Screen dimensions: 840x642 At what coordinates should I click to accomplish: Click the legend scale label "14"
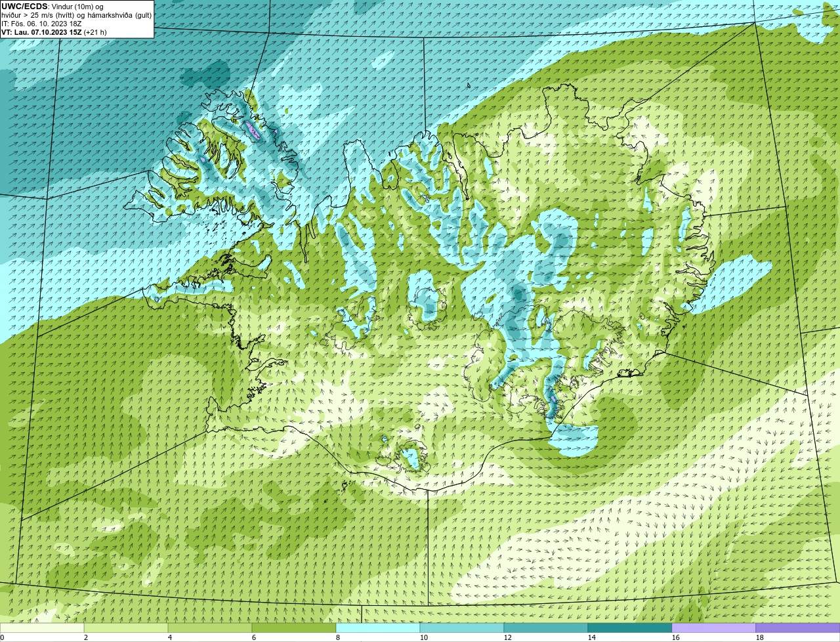pos(592,637)
